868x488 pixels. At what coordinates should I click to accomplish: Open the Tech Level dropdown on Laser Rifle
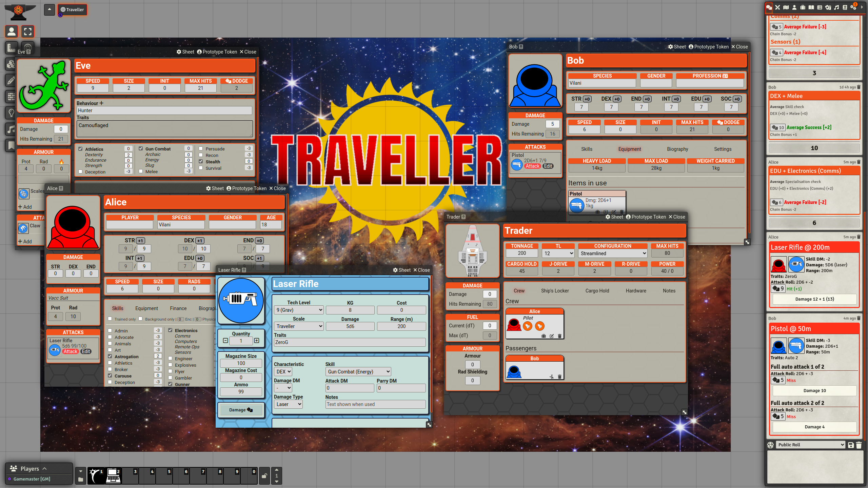point(298,310)
